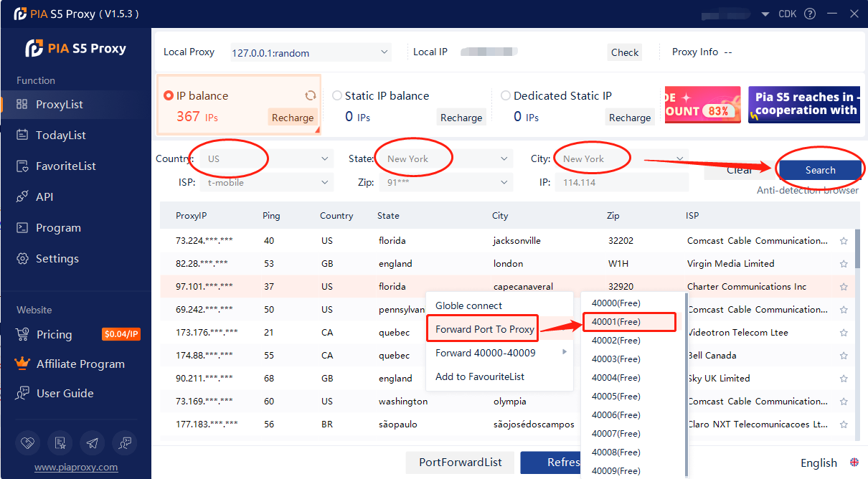
Task: Choose Add to FavouriteList menu item
Action: (x=500, y=376)
